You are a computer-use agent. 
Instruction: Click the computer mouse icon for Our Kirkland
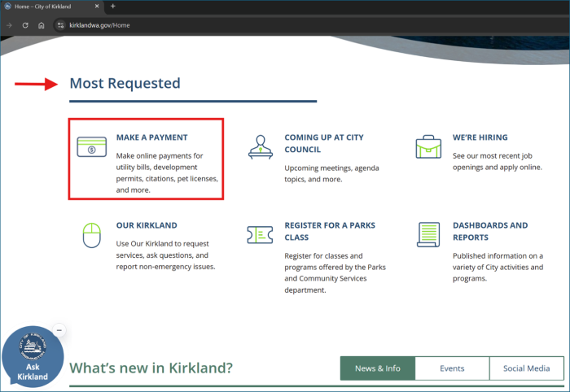click(x=91, y=235)
